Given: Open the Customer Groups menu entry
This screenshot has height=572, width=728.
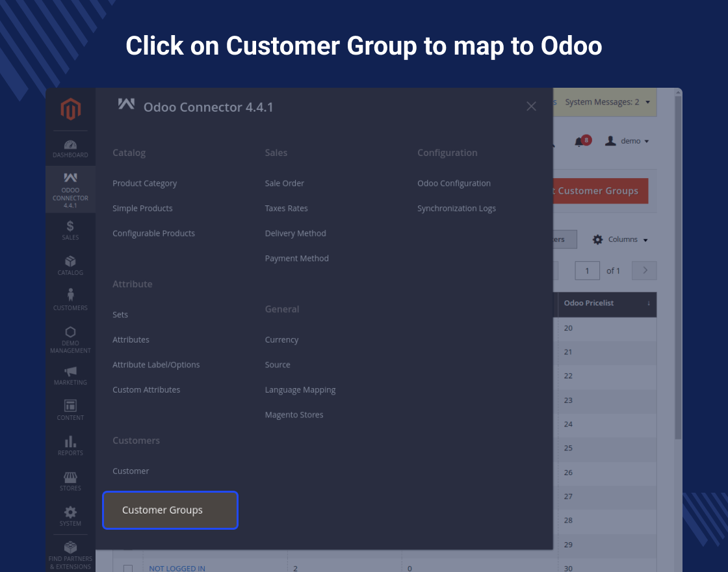Looking at the screenshot, I should click(170, 510).
